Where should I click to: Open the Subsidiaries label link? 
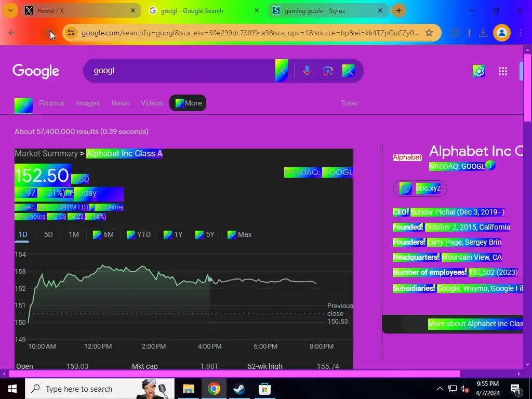click(x=414, y=288)
